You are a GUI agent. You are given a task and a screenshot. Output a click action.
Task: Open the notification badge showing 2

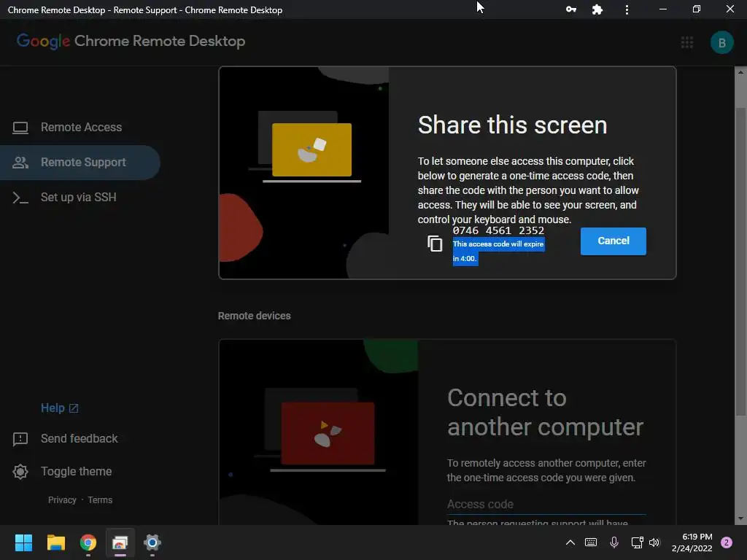pos(727,542)
